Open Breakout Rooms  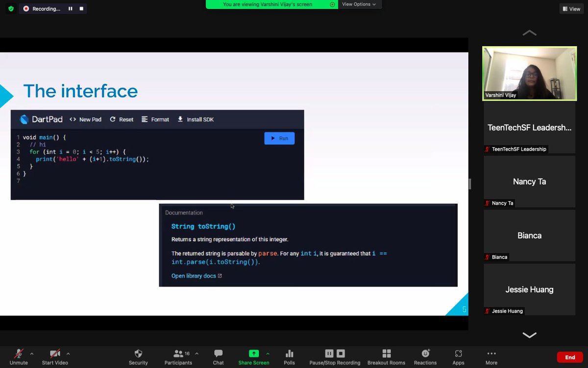387,357
